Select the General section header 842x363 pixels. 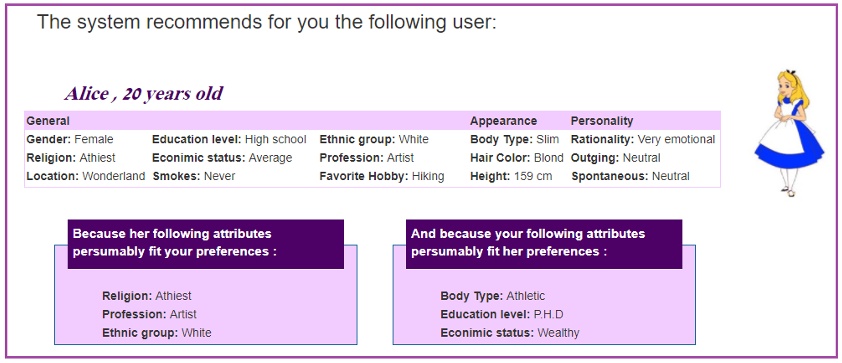pos(48,121)
